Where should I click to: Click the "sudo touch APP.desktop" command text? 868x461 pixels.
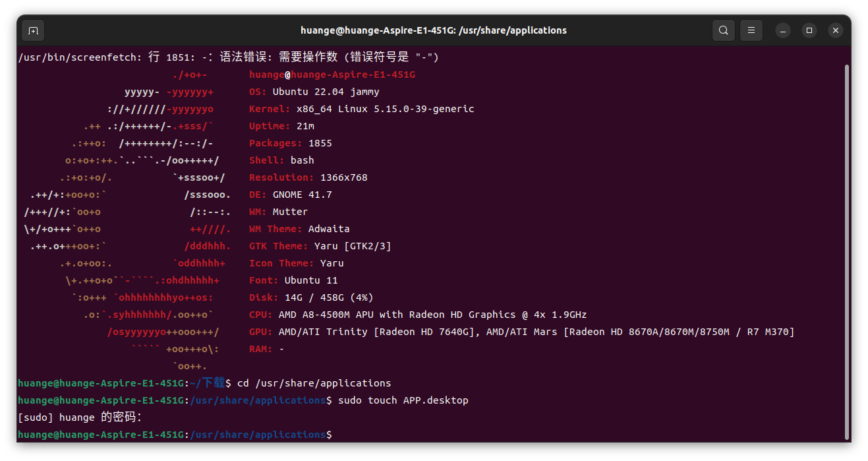pyautogui.click(x=403, y=400)
